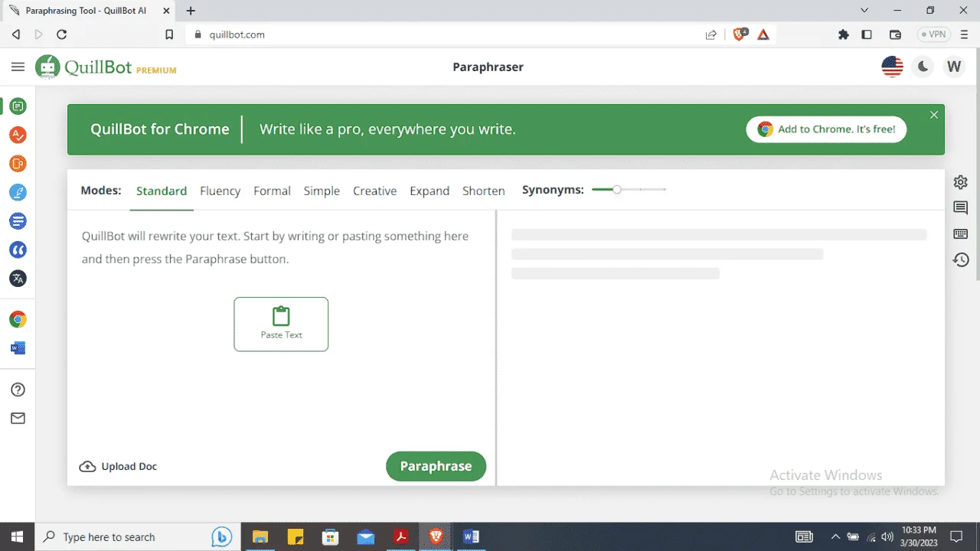Bookmark this page icon
Image resolution: width=980 pixels, height=551 pixels.
[170, 34]
